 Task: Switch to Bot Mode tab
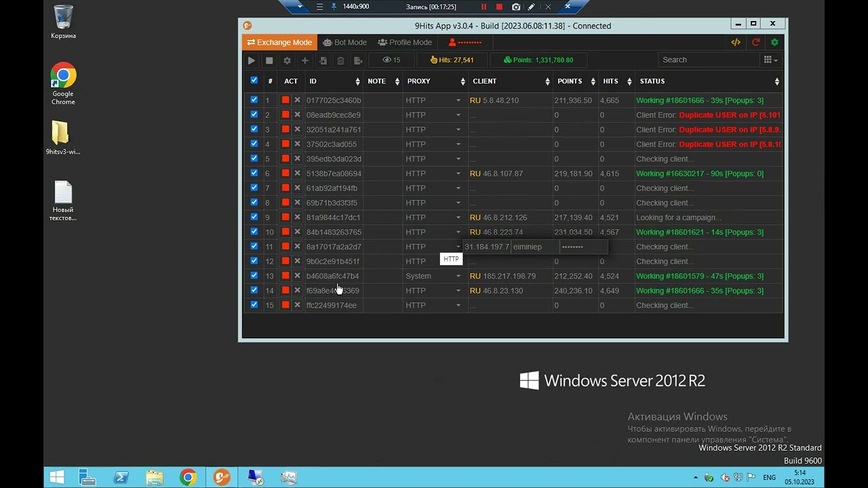(x=344, y=42)
